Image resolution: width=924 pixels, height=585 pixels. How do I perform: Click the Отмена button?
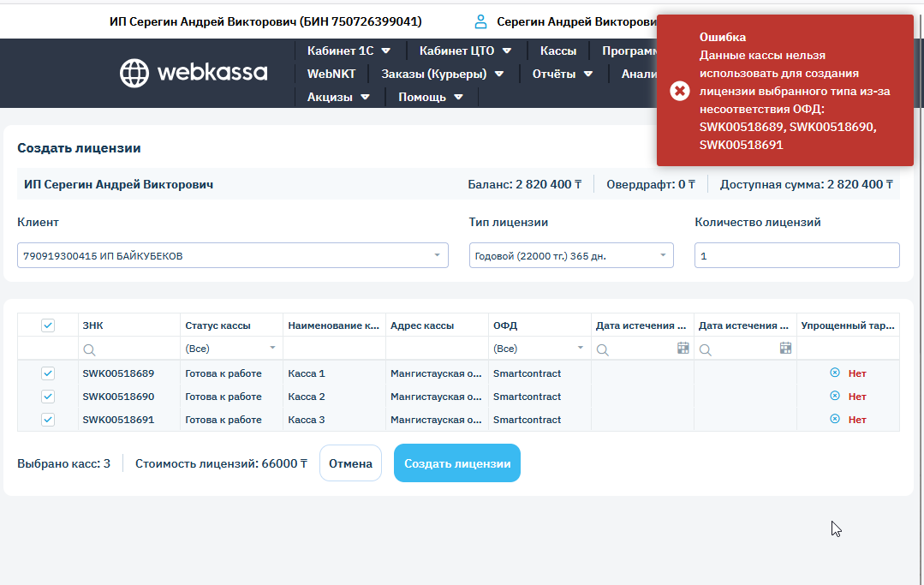click(350, 463)
